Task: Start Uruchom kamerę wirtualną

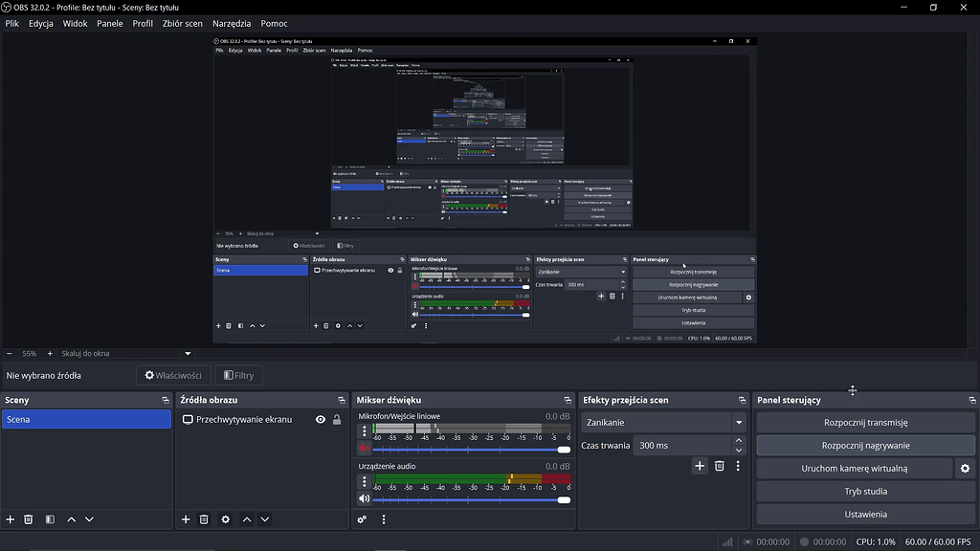Action: click(855, 469)
